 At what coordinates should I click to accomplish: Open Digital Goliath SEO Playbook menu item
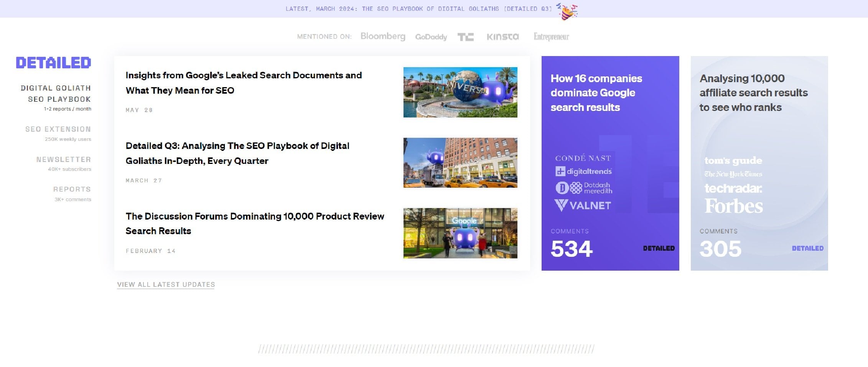coord(56,94)
